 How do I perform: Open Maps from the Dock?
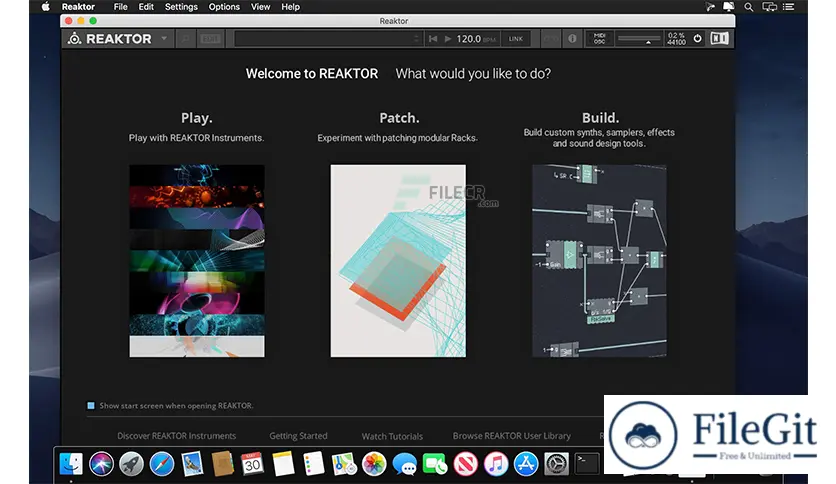tap(344, 464)
